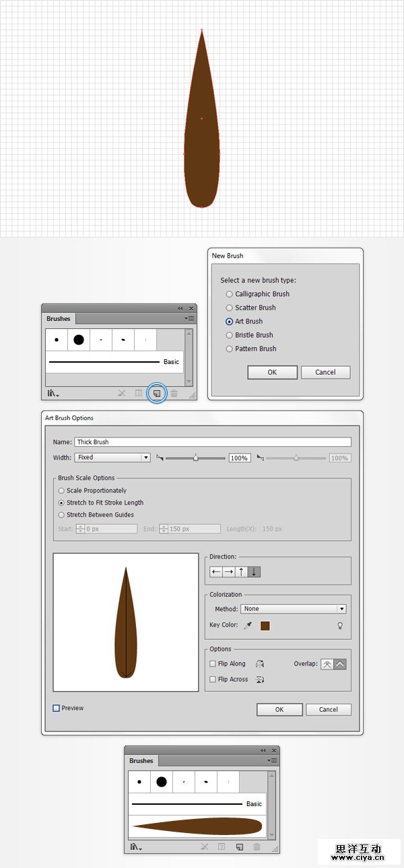The width and height of the screenshot is (404, 868).
Task: Open the upper Brushes panel flyout menu
Action: pos(190,318)
